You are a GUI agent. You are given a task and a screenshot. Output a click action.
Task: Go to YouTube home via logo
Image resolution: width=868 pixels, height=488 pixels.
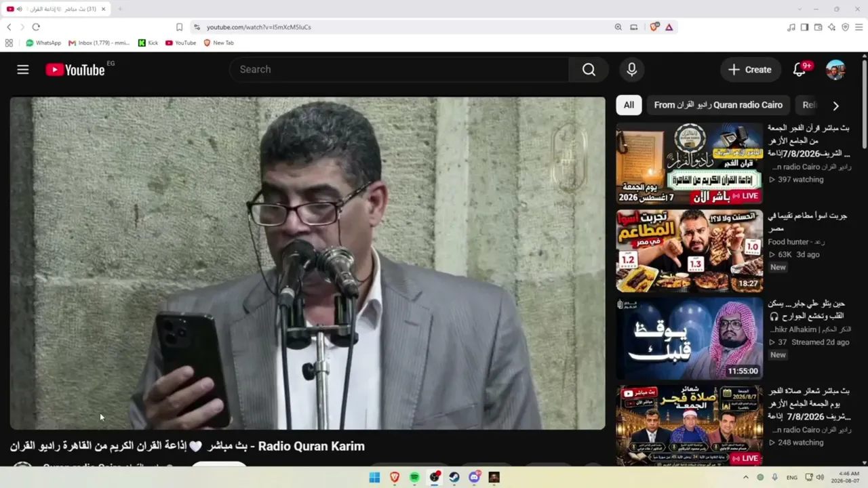tap(75, 70)
